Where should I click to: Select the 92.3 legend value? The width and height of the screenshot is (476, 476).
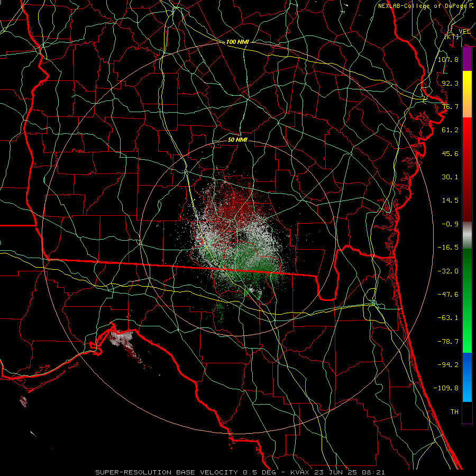450,83
